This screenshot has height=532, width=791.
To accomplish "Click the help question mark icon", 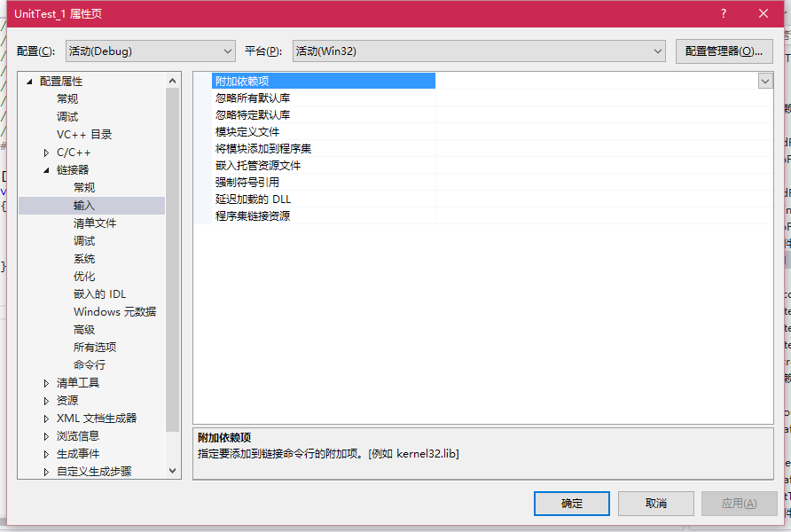I will (x=724, y=13).
